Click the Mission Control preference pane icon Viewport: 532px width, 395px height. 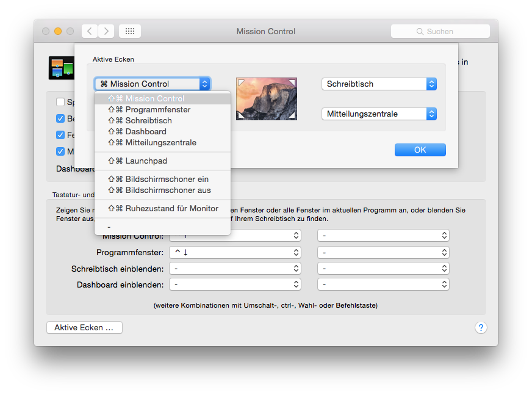click(62, 68)
